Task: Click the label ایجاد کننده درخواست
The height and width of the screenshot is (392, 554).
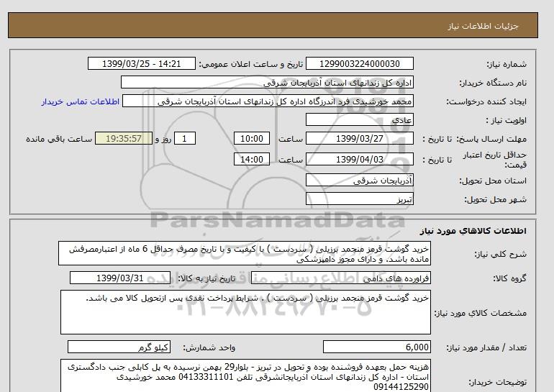Action: (486, 101)
